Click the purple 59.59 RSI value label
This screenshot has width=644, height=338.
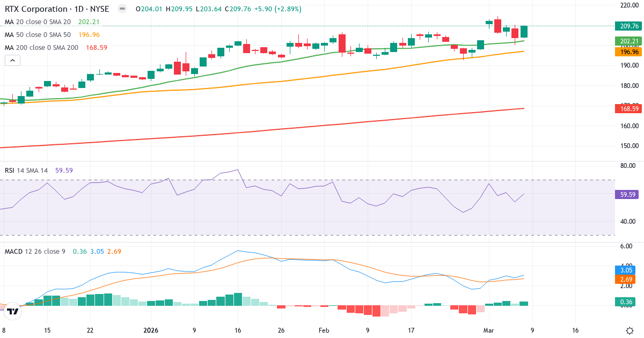[x=626, y=194]
